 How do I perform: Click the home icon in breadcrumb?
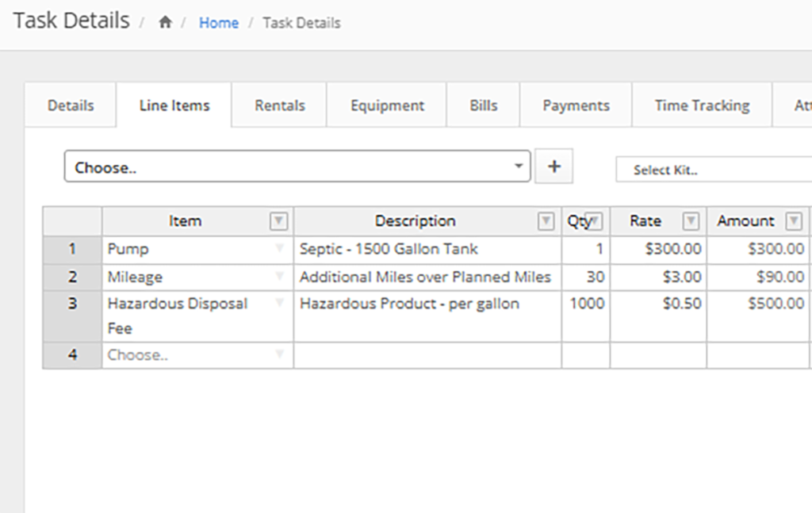(x=165, y=22)
